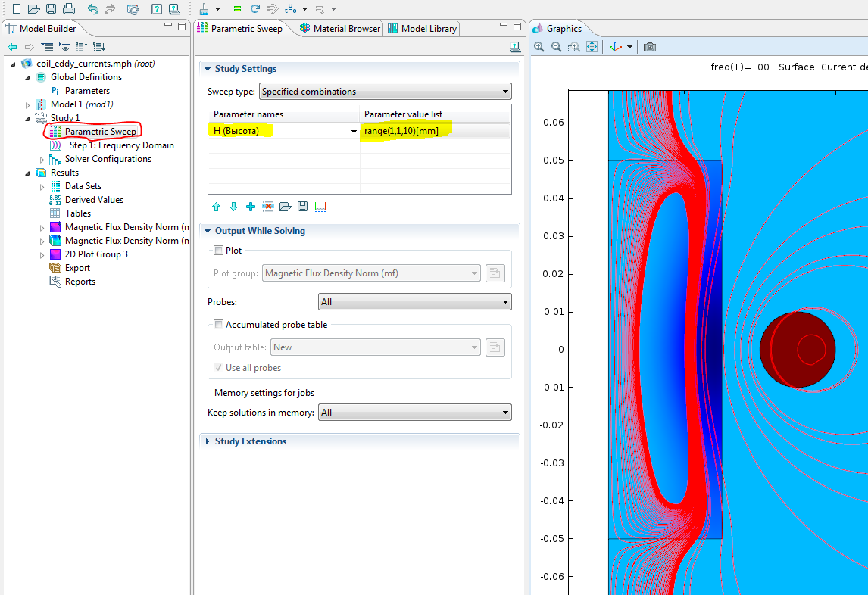The image size is (868, 595).
Task: Switch to the Model Library tab
Action: (x=423, y=28)
